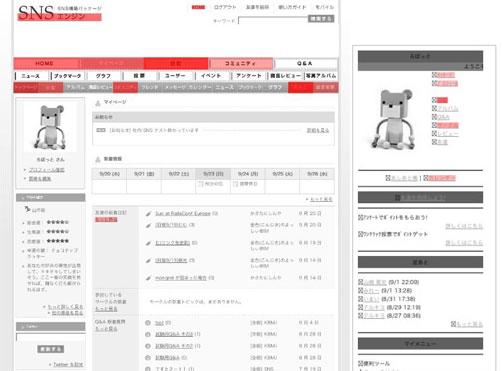Click the round Q&A icon beside the test entry
This screenshot has width=502, height=371.
tap(148, 323)
